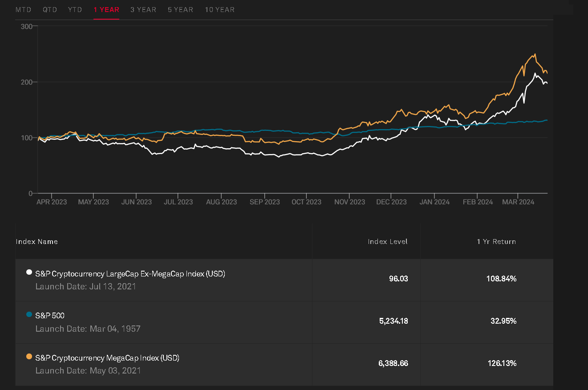Image resolution: width=588 pixels, height=390 pixels.
Task: Click the JUL 2023 axis label
Action: pyautogui.click(x=178, y=202)
